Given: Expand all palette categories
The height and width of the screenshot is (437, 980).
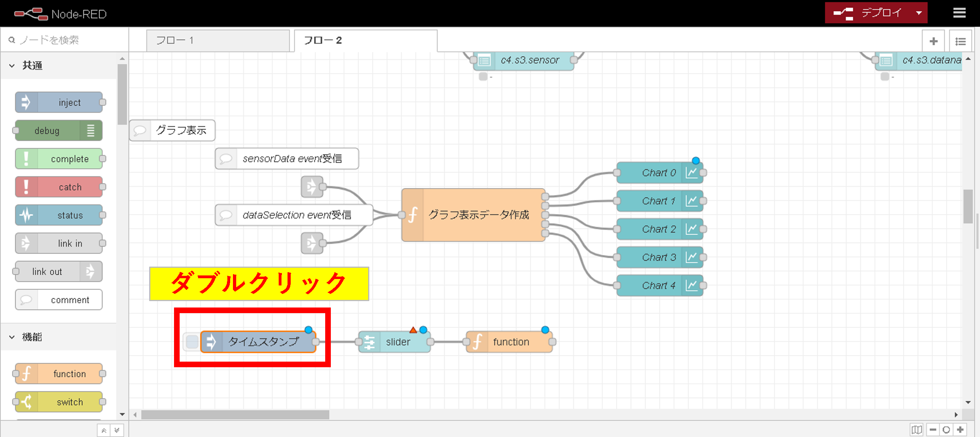Looking at the screenshot, I should point(117,431).
